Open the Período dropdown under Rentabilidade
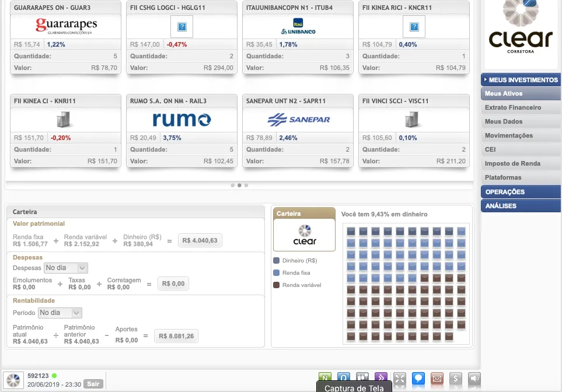This screenshot has height=392, width=562. point(60,313)
